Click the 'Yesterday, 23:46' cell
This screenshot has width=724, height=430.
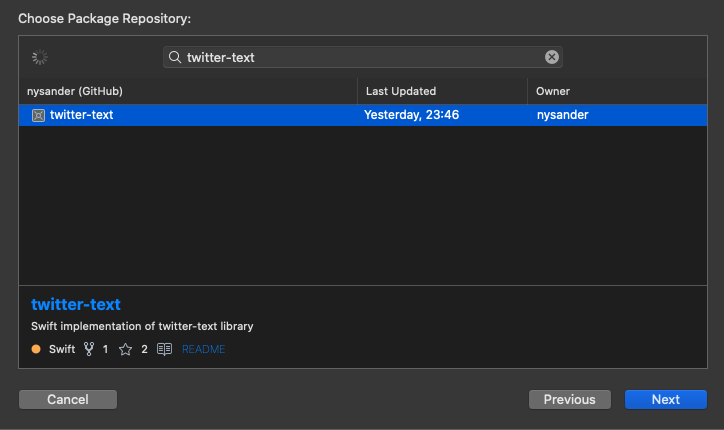(x=411, y=115)
